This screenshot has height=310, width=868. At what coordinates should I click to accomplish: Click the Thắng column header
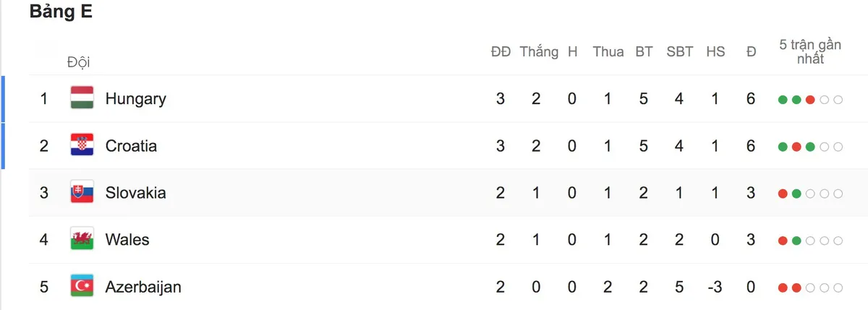point(539,52)
